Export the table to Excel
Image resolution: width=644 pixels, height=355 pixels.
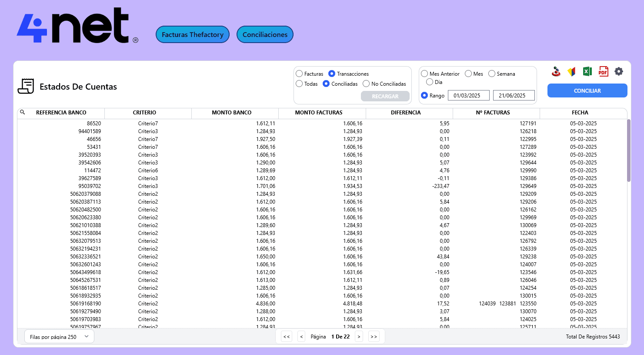coord(587,72)
